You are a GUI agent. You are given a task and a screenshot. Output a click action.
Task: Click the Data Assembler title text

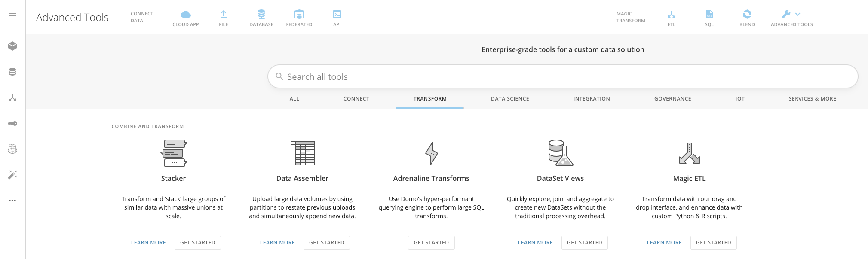click(303, 178)
